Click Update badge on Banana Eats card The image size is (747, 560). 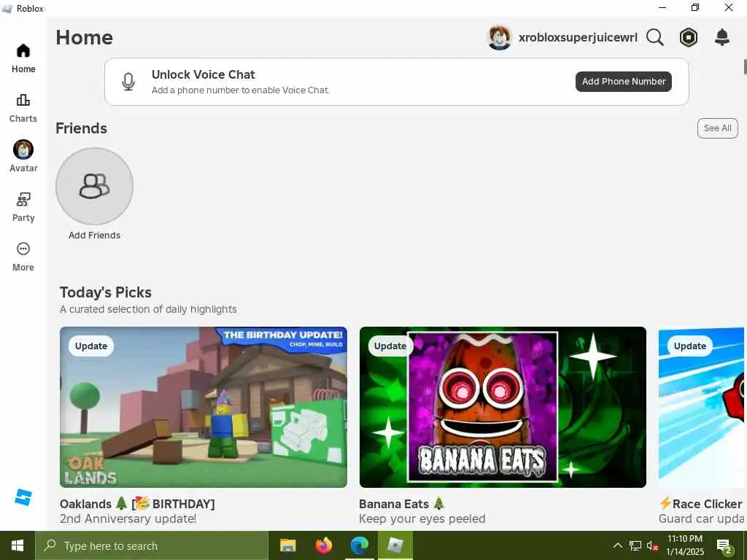pos(390,346)
